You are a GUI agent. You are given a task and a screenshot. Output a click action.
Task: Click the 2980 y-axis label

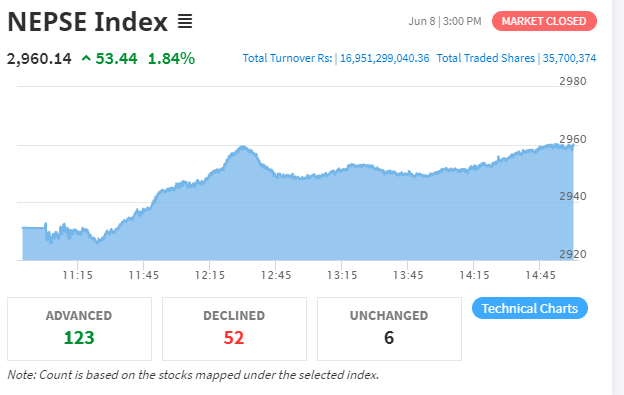coord(573,81)
